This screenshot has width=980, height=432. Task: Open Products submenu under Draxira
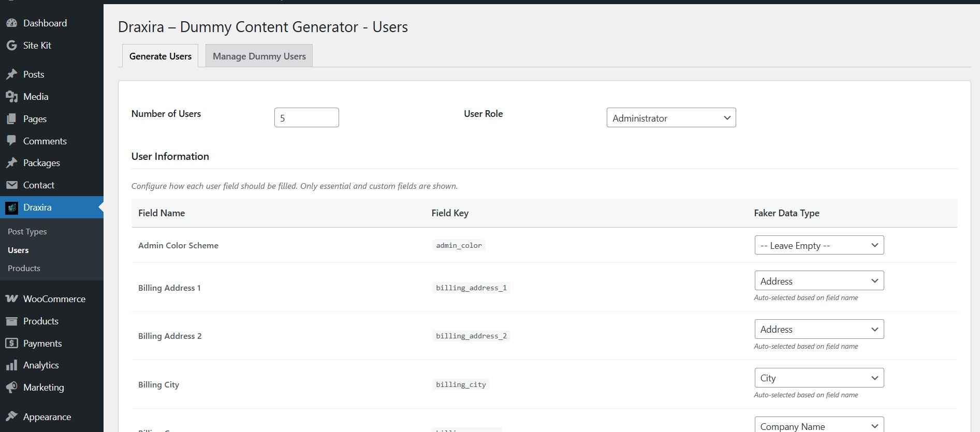pyautogui.click(x=24, y=269)
